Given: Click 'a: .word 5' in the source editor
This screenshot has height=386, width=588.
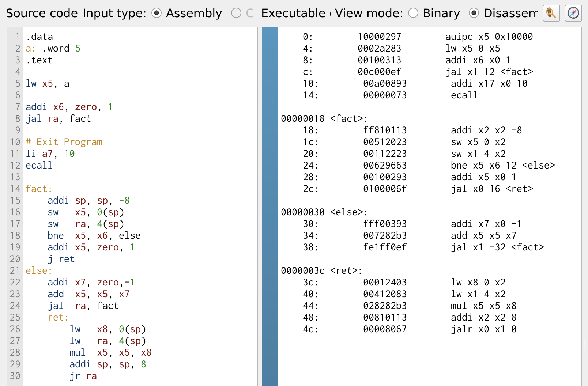Looking at the screenshot, I should (53, 48).
